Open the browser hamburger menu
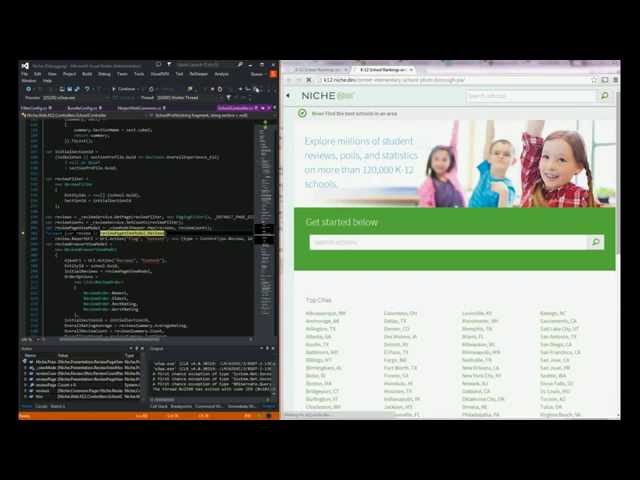The width and height of the screenshot is (640, 480). point(616,80)
